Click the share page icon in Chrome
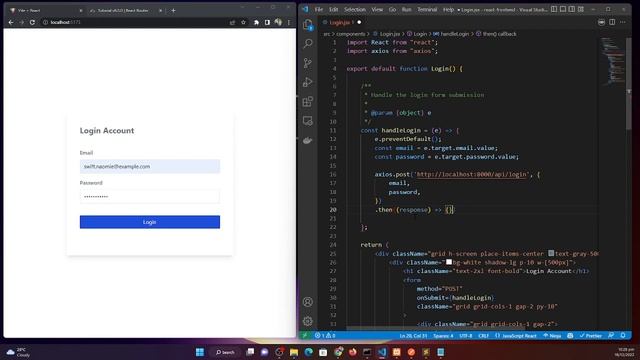Image resolution: width=640 pixels, height=360 pixels. tap(233, 22)
